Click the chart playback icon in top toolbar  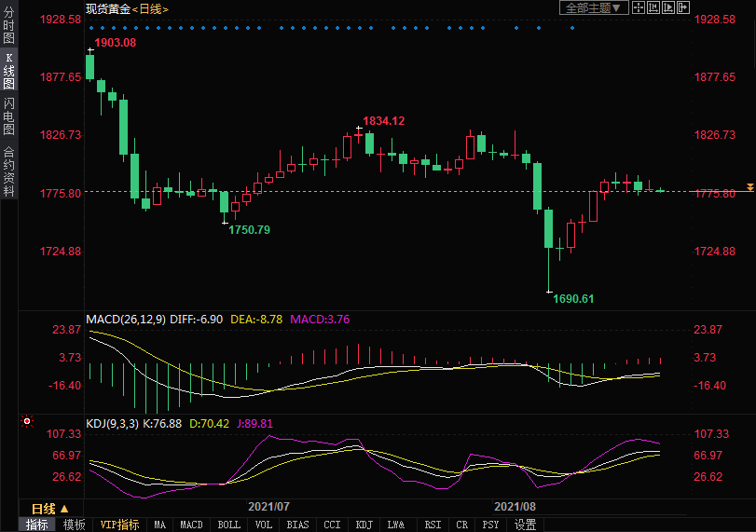(x=667, y=7)
